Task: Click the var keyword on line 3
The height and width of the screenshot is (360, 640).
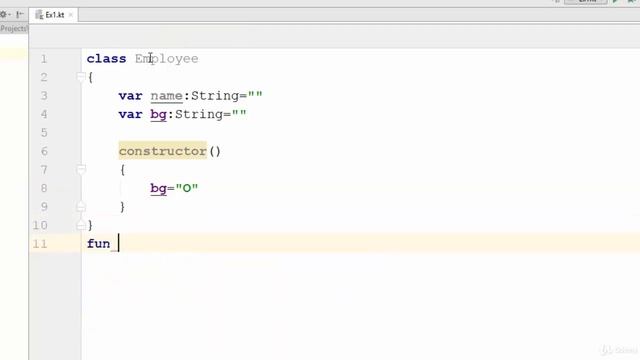Action: (x=130, y=96)
